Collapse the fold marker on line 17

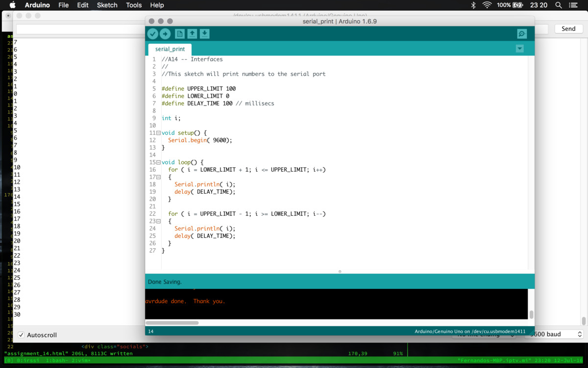point(158,177)
